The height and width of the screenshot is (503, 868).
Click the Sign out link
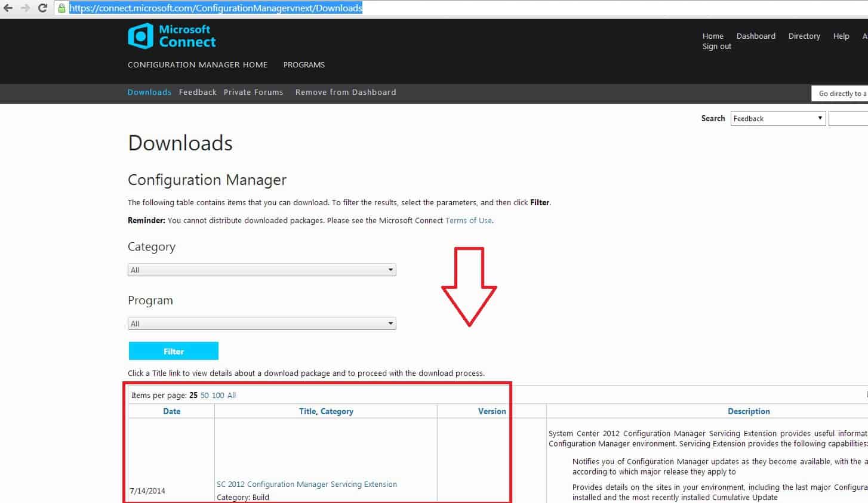[x=716, y=46]
